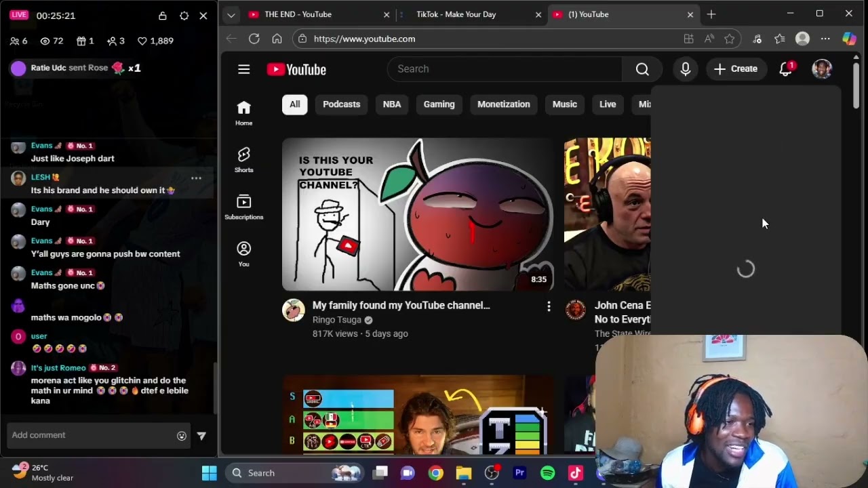Image resolution: width=868 pixels, height=488 pixels.
Task: Open My family found my YouTube channel title
Action: tap(401, 306)
